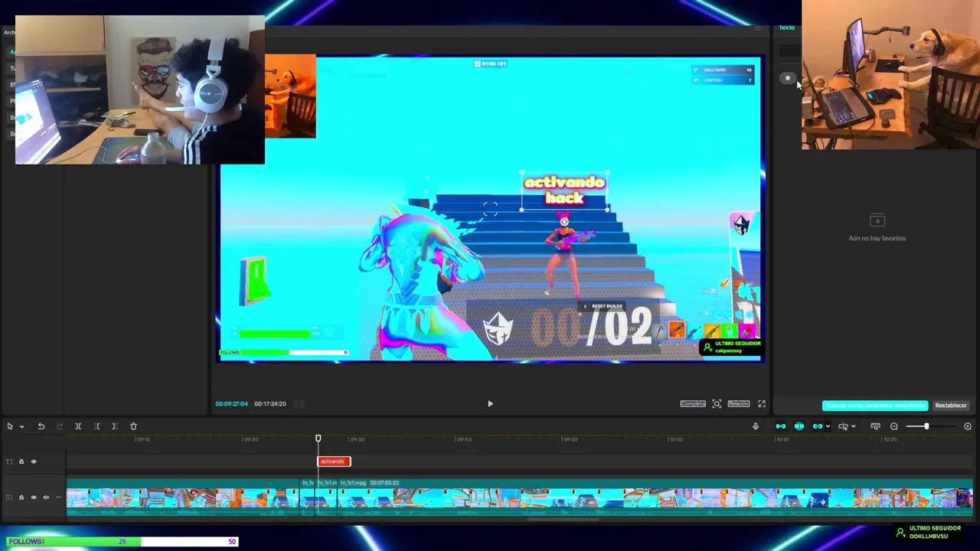Viewport: 980px width, 551px height.
Task: Open the preview zoom focus icon
Action: tap(717, 403)
